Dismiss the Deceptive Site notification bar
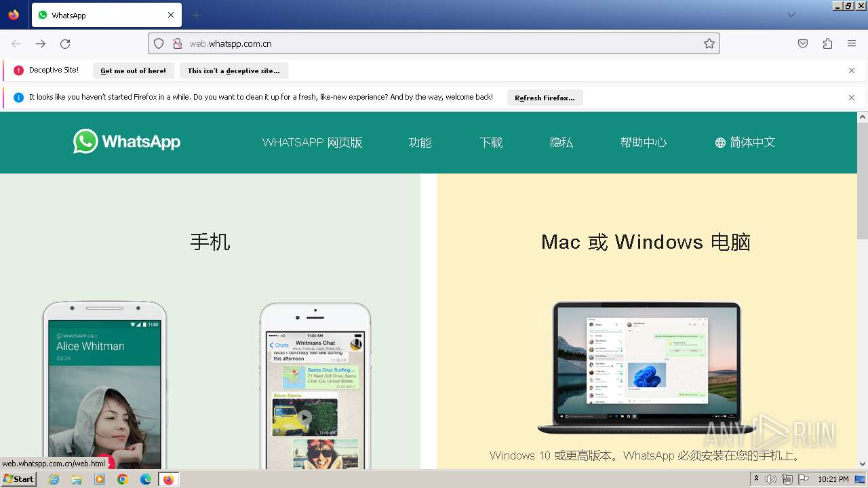 pos(852,70)
